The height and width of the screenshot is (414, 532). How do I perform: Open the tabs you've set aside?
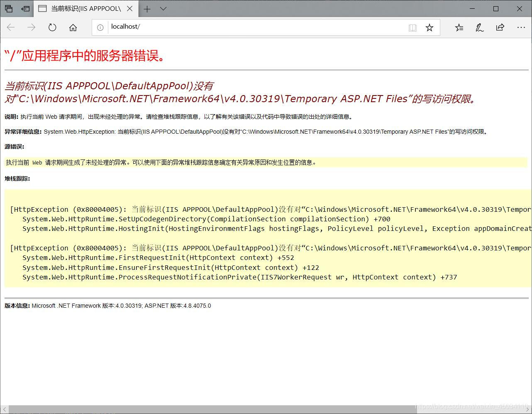pyautogui.click(x=8, y=8)
